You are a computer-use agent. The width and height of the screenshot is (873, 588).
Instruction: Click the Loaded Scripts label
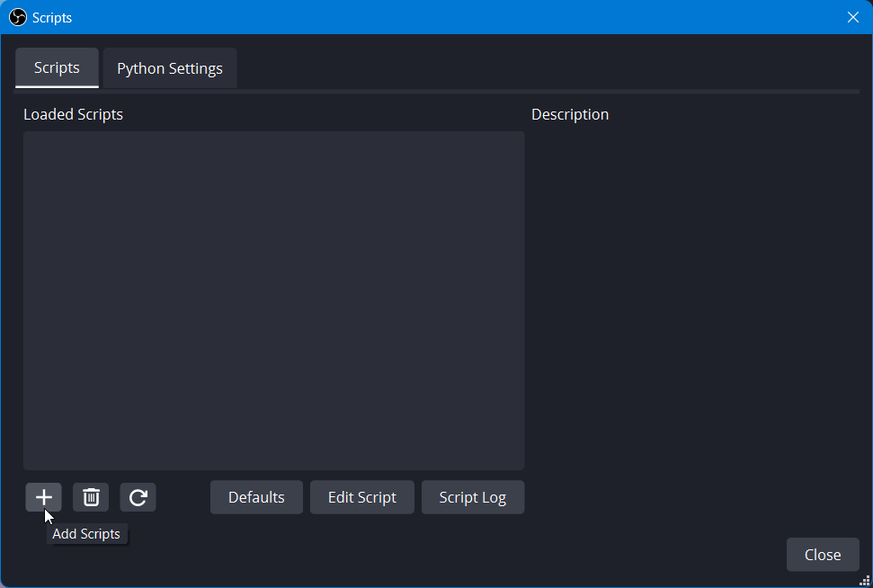pyautogui.click(x=73, y=114)
